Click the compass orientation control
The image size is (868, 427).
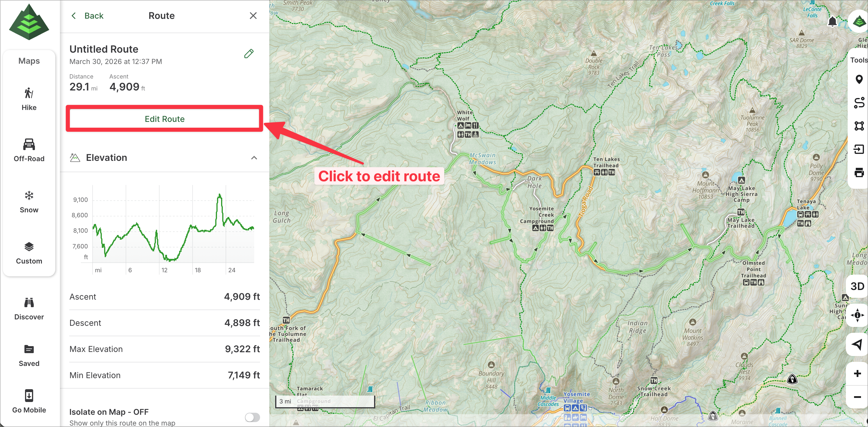coord(857,315)
